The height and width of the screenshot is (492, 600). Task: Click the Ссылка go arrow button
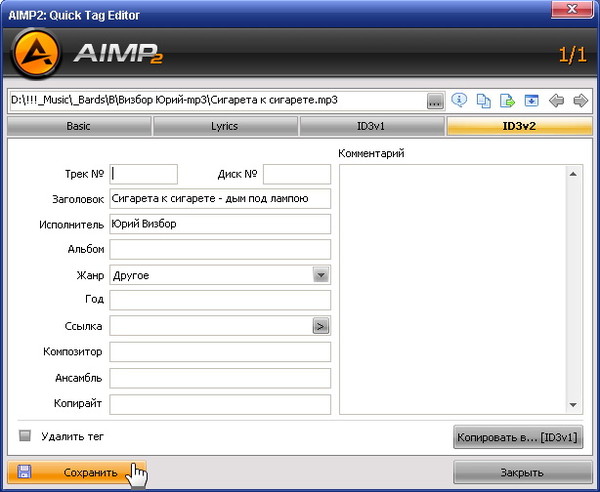tap(321, 326)
